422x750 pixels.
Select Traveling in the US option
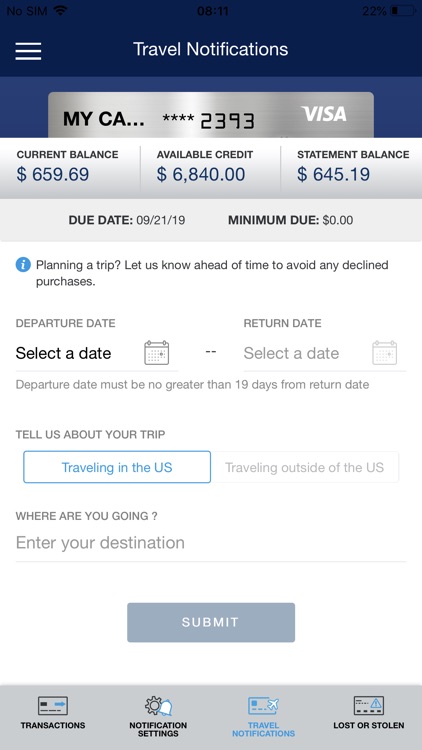pos(117,467)
